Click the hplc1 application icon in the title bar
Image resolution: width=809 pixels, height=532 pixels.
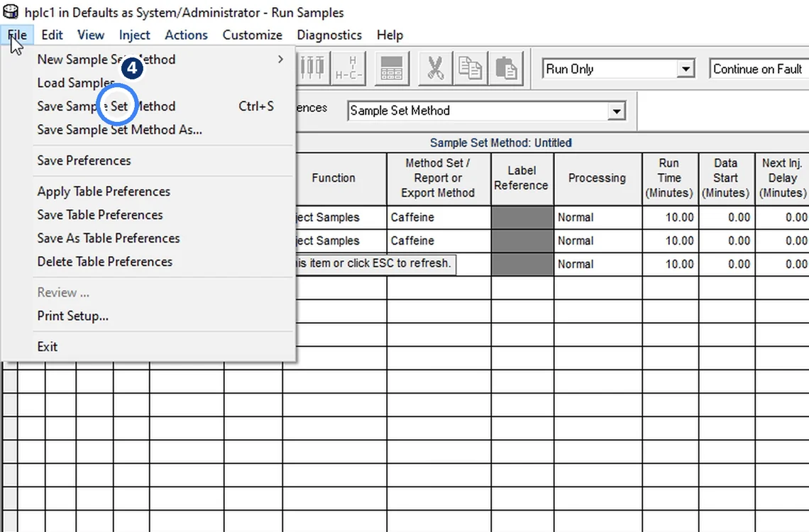tap(11, 11)
